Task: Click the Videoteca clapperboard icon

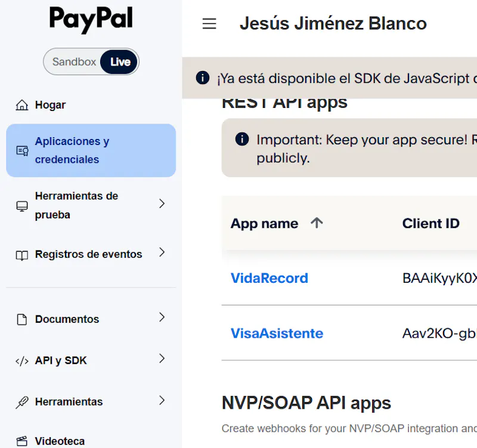Action: pos(22,441)
